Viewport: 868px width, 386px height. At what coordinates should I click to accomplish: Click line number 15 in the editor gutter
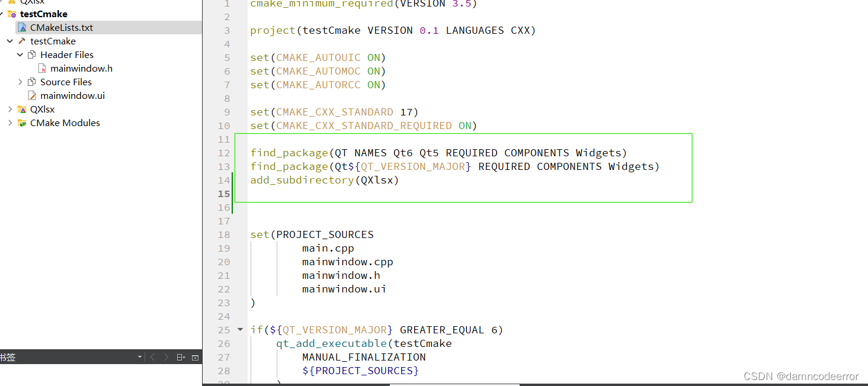[x=224, y=194]
